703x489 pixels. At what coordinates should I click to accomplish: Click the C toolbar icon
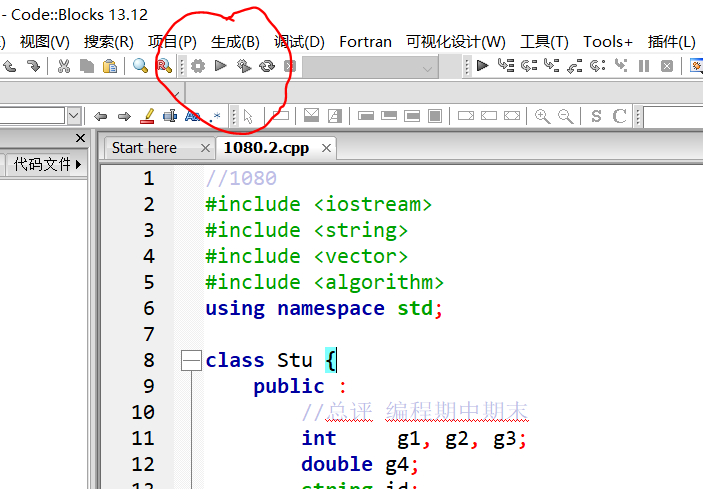click(x=619, y=116)
